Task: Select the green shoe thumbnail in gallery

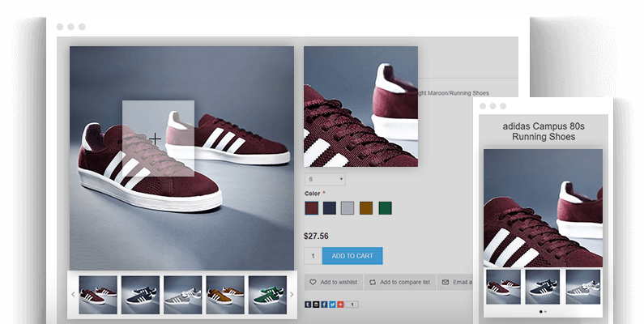Action: [x=267, y=295]
